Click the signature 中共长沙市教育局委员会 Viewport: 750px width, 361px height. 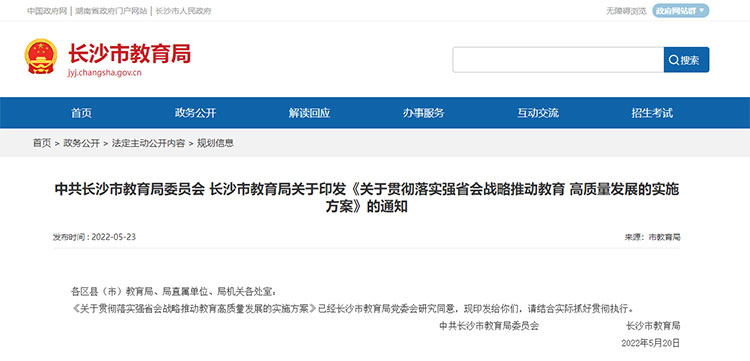point(489,326)
